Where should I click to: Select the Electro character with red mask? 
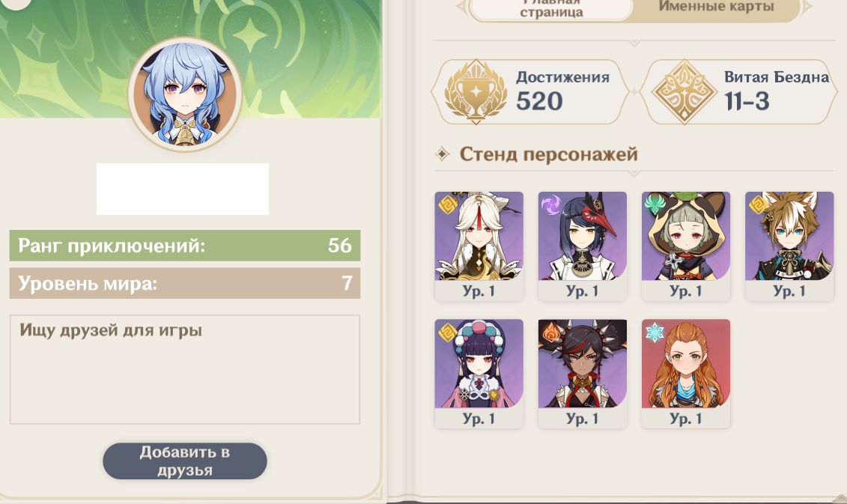(583, 246)
